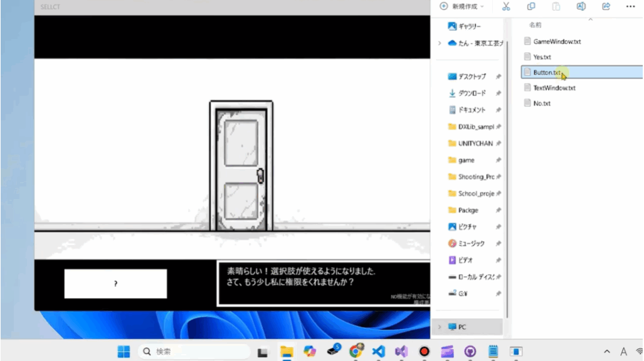Viewport: 644px width, 361px height.
Task: Click the Copy icon in Explorer toolbar
Action: 531,6
